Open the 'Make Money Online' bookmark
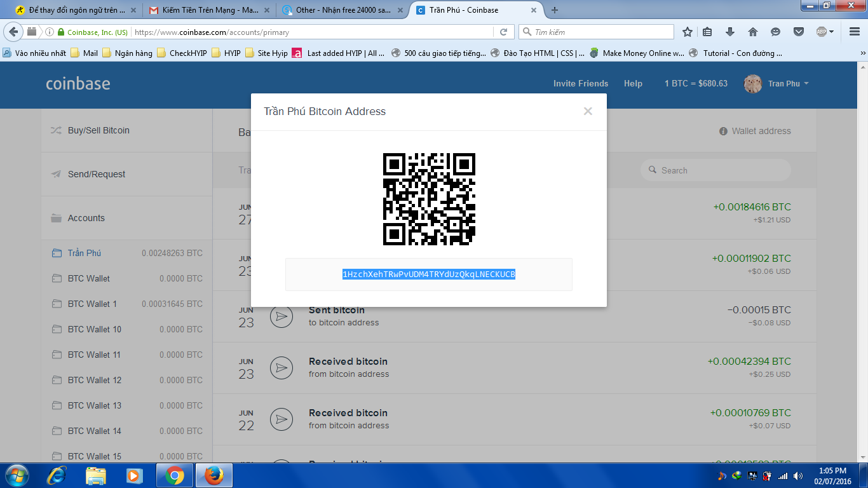The width and height of the screenshot is (868, 488). point(637,53)
